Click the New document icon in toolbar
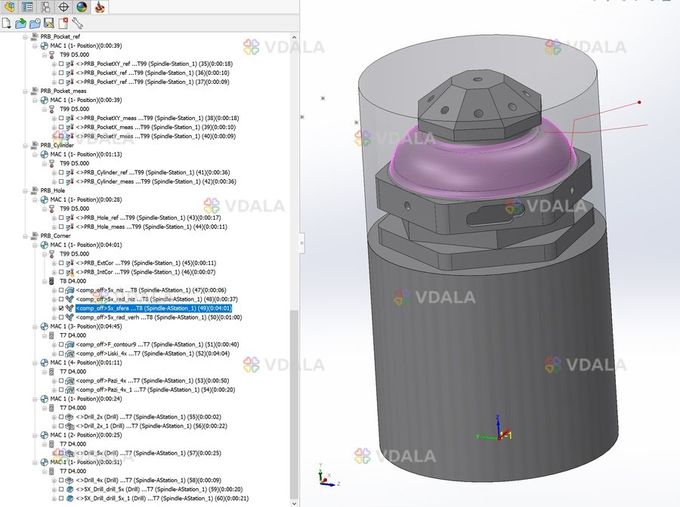 pos(7,22)
